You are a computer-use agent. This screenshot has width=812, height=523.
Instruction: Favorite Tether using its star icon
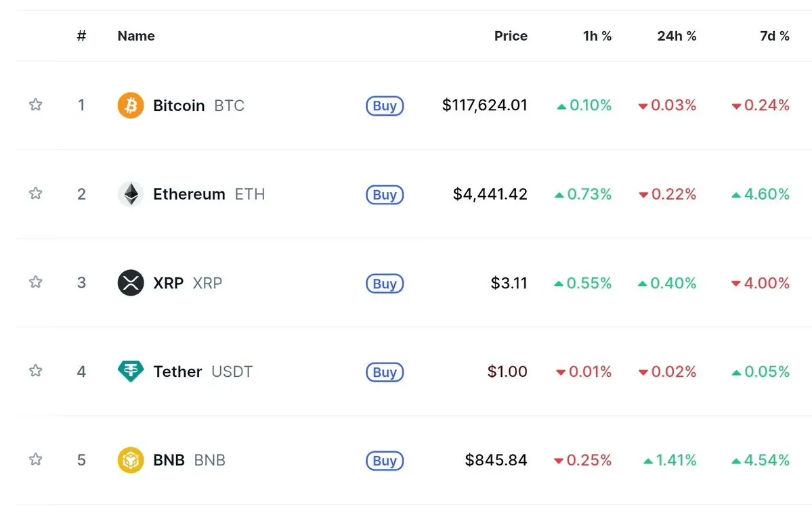[x=35, y=370]
